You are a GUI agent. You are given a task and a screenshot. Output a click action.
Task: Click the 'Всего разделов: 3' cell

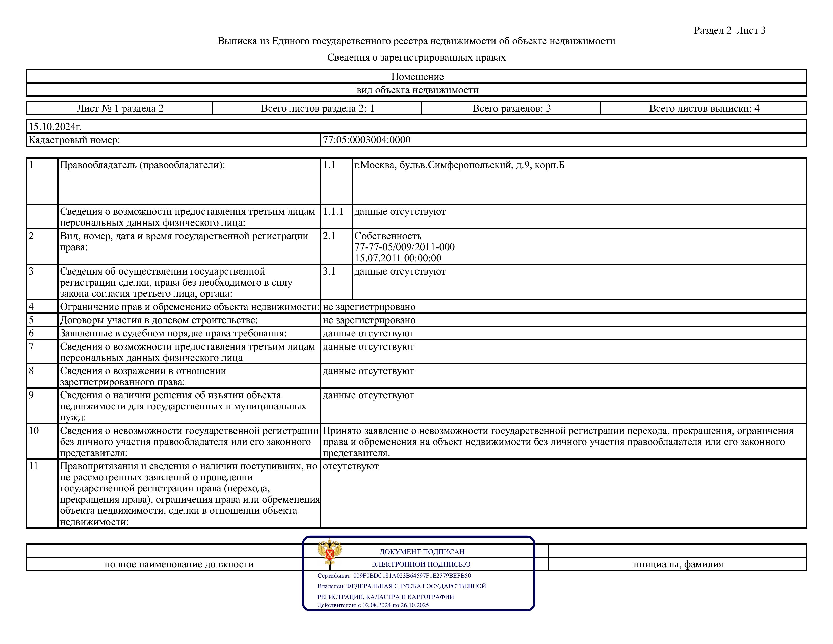[511, 108]
